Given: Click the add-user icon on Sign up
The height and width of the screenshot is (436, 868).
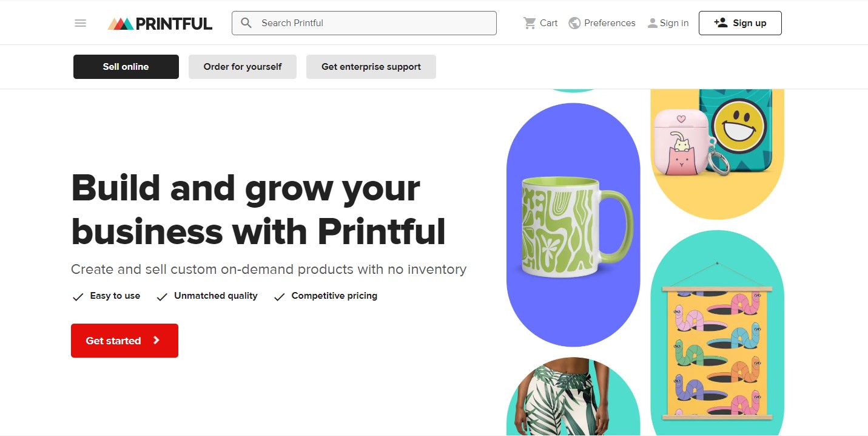Looking at the screenshot, I should coord(721,23).
